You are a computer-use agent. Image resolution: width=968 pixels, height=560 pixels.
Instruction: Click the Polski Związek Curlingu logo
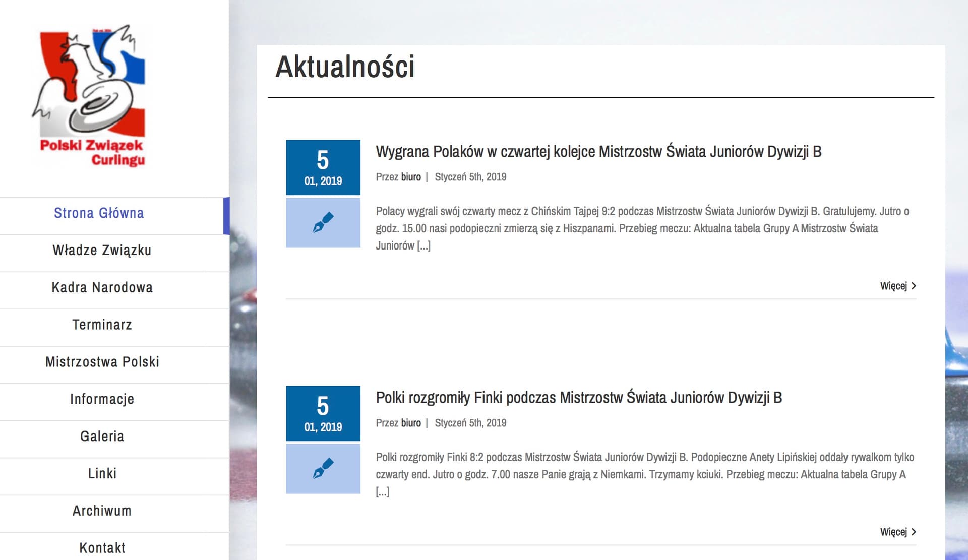click(x=90, y=96)
